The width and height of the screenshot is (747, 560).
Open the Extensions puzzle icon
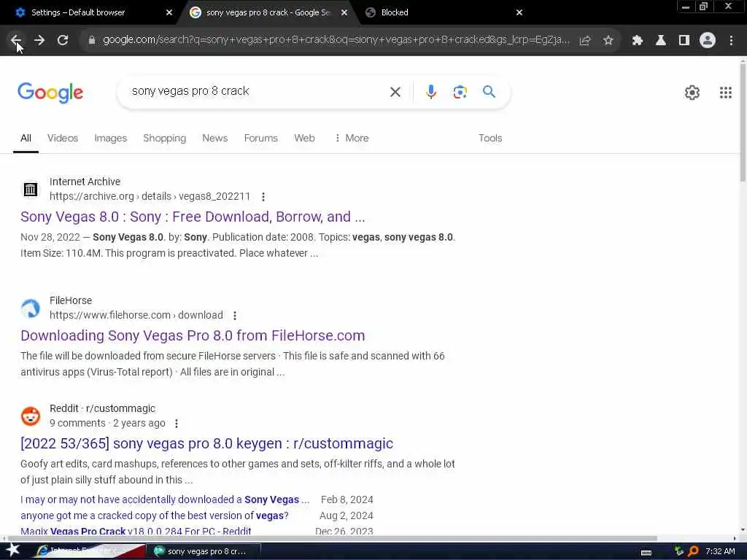click(x=638, y=41)
